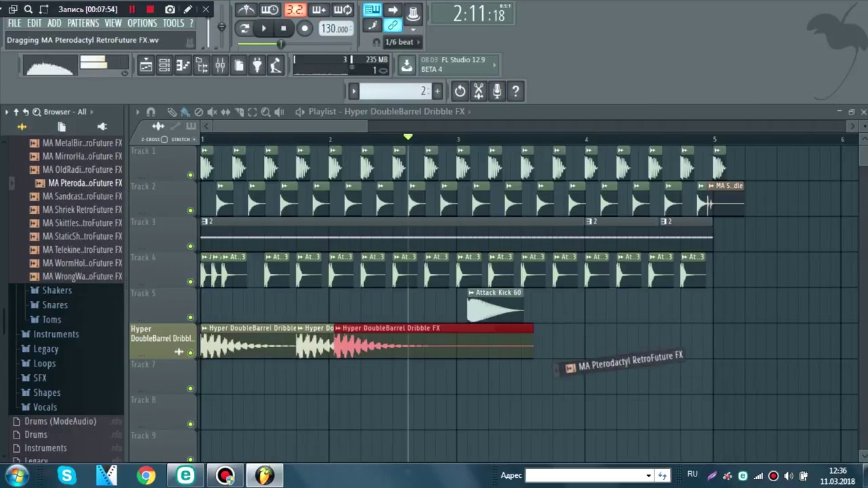Toggle the multilink to controllers button
The width and height of the screenshot is (868, 488).
(393, 26)
